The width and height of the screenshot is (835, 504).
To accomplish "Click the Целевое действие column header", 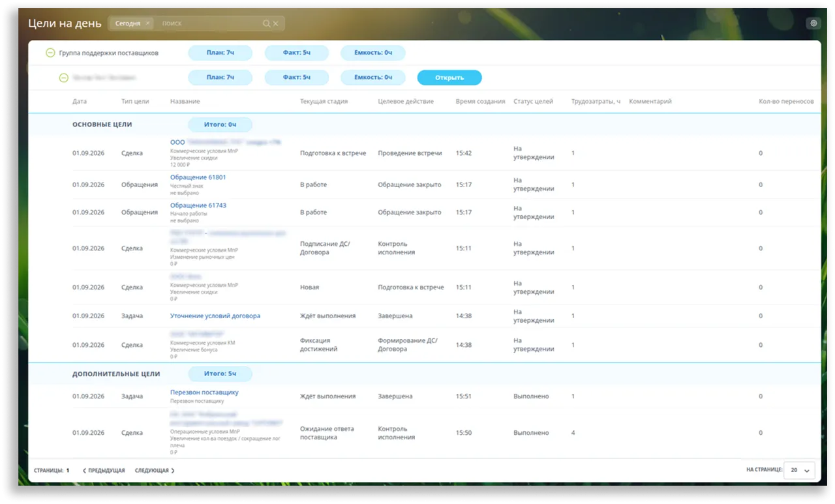I will (404, 102).
